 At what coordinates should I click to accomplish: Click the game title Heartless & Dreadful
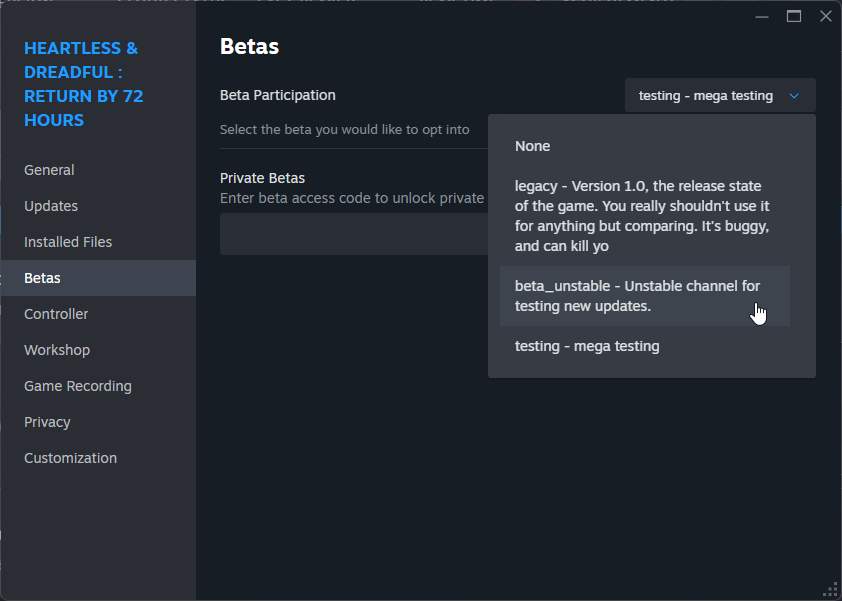[x=84, y=84]
